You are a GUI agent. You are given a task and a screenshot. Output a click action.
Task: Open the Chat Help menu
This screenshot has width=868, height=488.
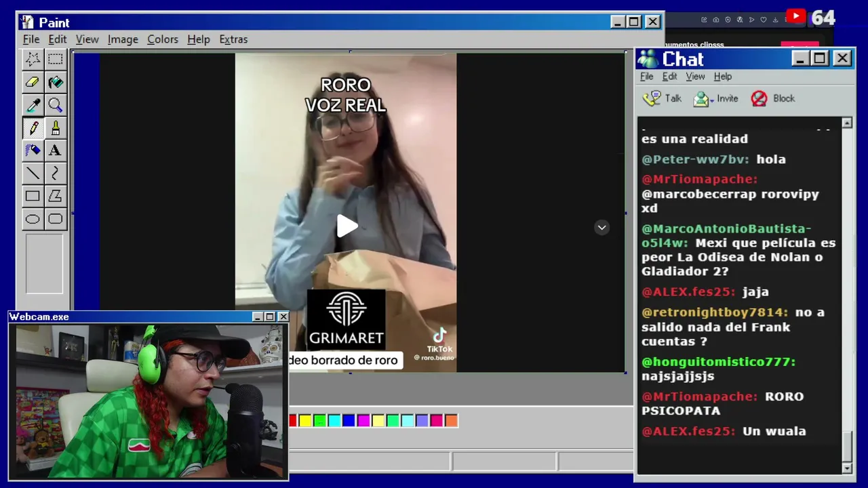point(723,77)
